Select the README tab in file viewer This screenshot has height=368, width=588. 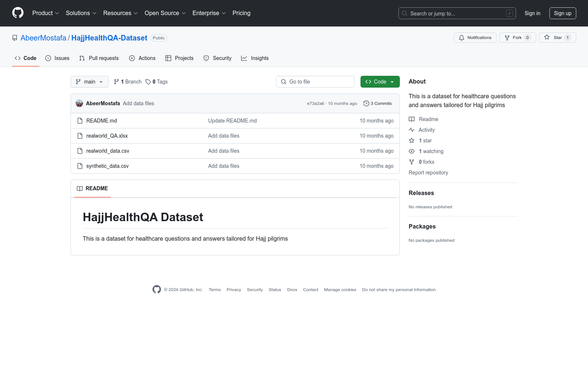tap(92, 188)
